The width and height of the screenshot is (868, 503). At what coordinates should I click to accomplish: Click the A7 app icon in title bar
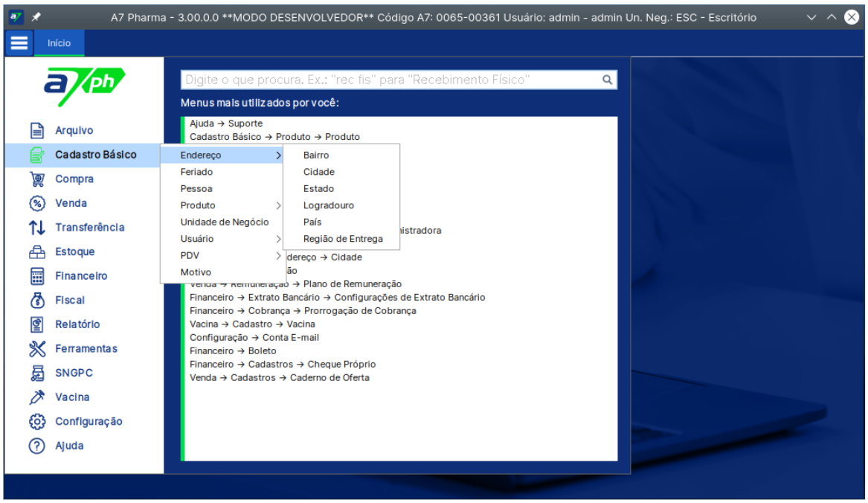16,17
